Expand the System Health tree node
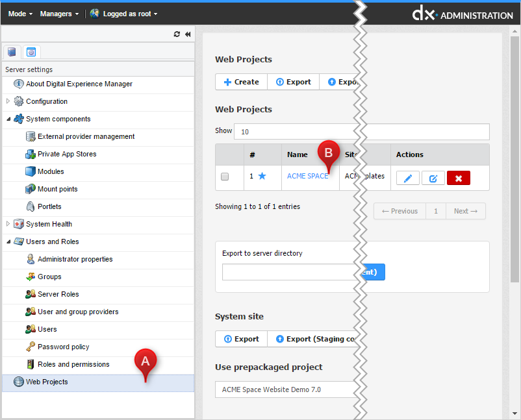 [x=8, y=224]
